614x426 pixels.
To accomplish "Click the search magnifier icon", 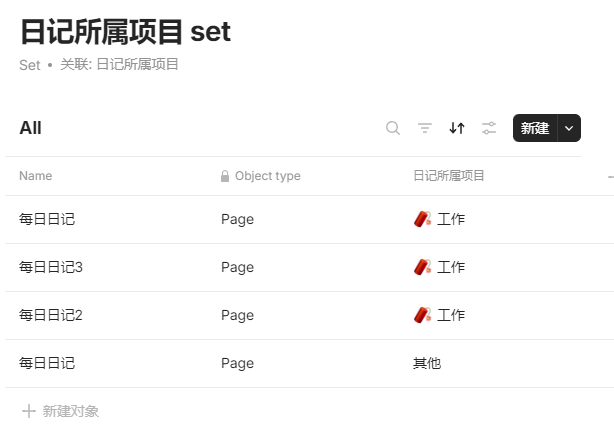I will tap(393, 128).
